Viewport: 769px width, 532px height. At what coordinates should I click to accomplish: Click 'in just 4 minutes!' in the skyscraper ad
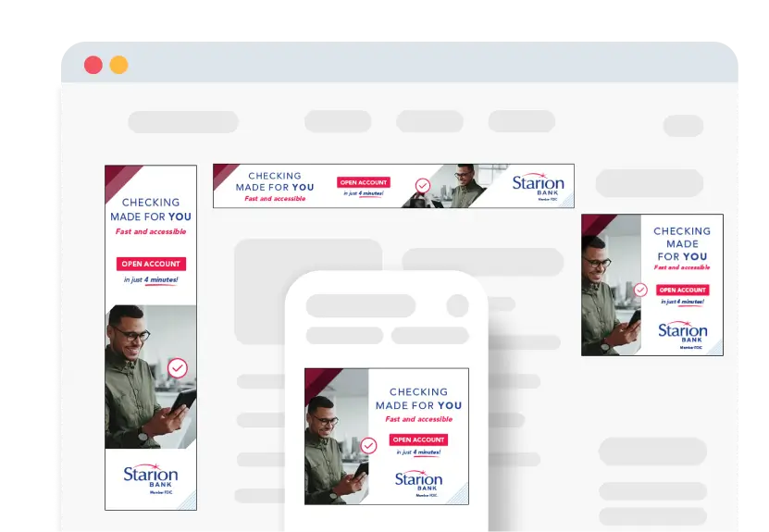151,280
